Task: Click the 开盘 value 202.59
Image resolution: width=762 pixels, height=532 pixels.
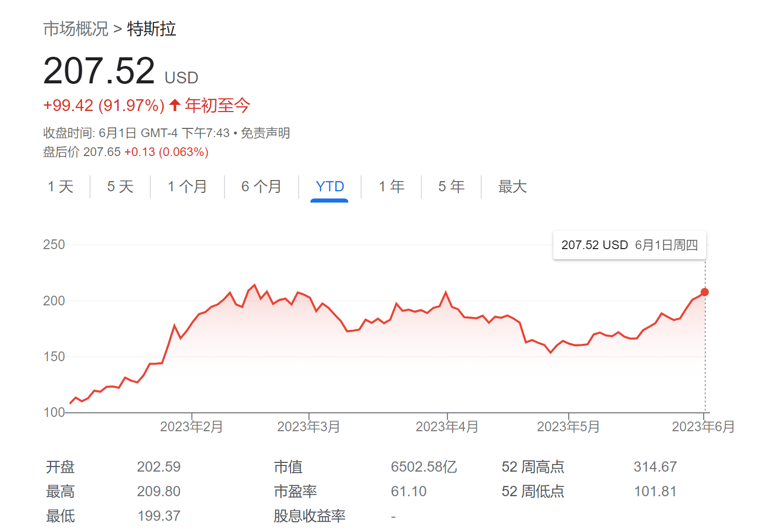Action: pos(159,467)
